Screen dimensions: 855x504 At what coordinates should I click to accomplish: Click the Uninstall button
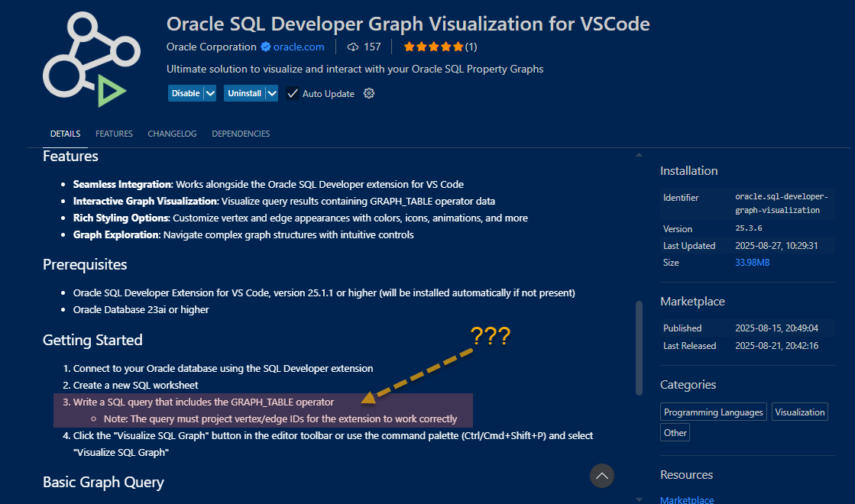pos(245,93)
